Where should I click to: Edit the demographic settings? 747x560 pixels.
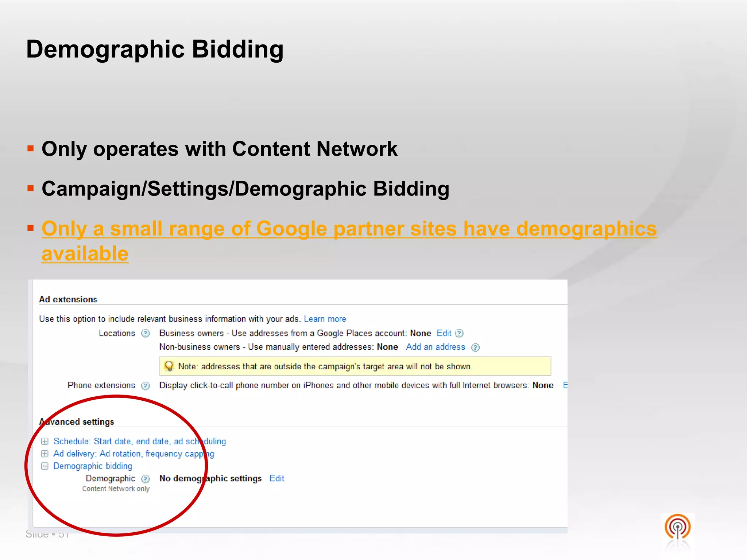tap(277, 478)
